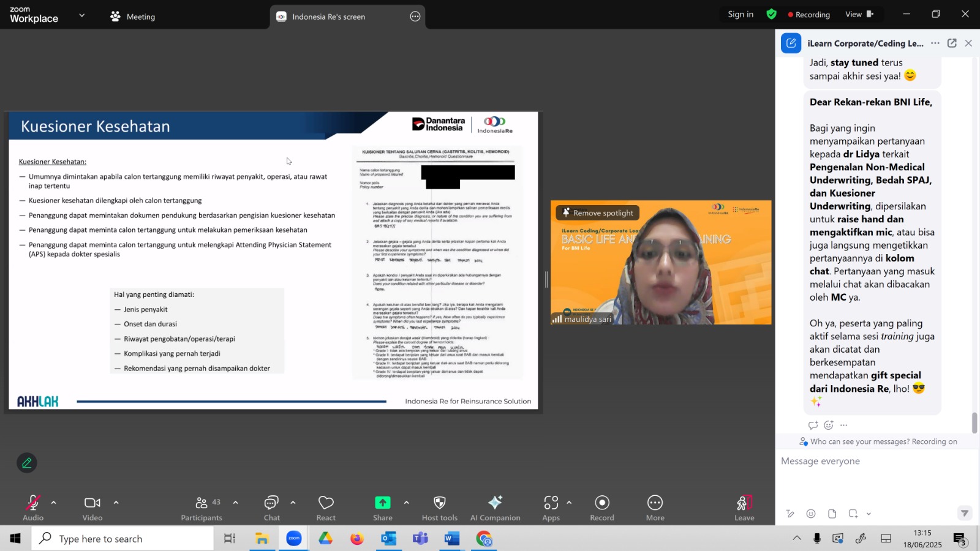Click the annotate pencil icon
The height and width of the screenshot is (551, 980).
[x=27, y=463]
